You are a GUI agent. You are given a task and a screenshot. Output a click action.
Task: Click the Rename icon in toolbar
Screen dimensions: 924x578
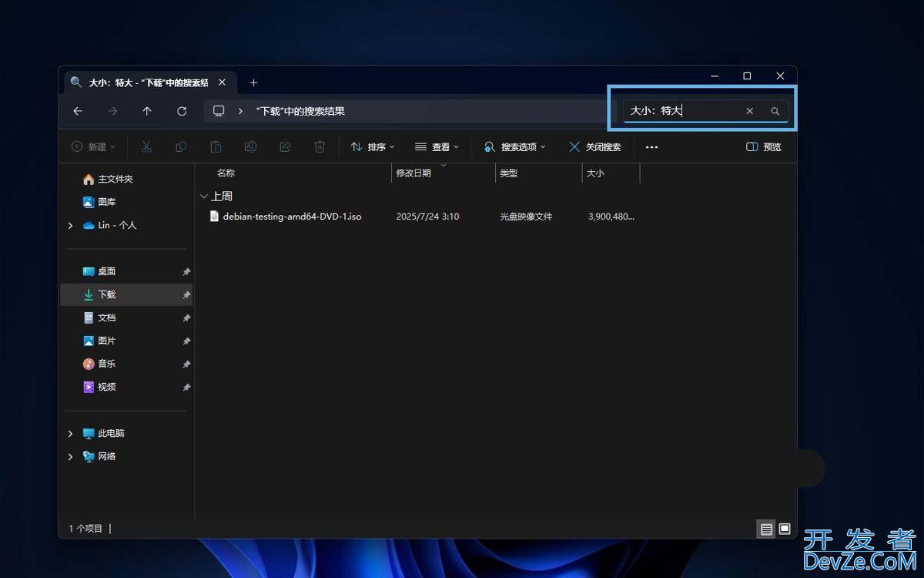(250, 146)
